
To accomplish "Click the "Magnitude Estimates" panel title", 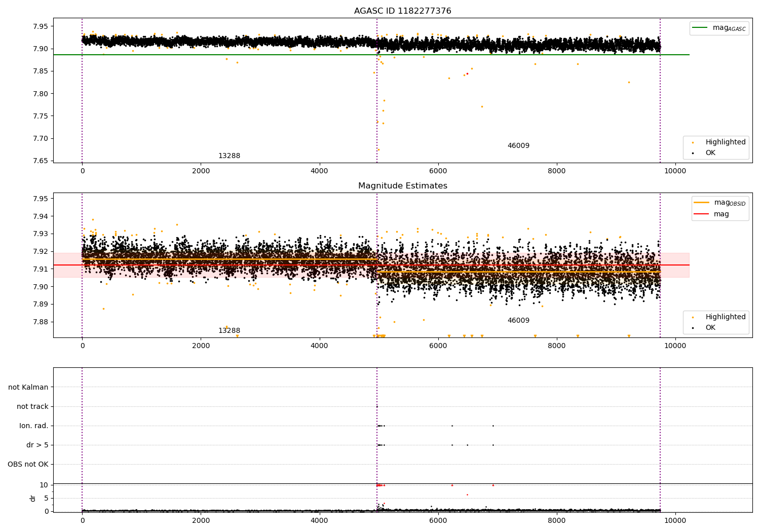I will point(402,186).
